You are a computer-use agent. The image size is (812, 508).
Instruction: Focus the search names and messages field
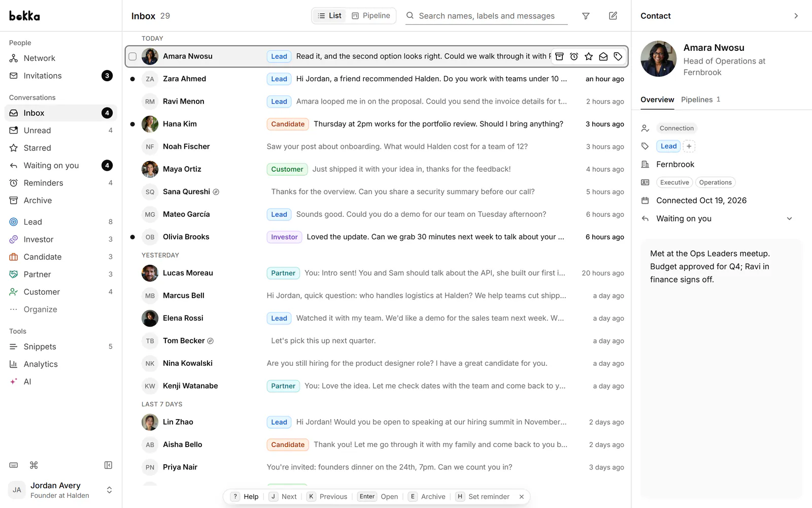486,16
